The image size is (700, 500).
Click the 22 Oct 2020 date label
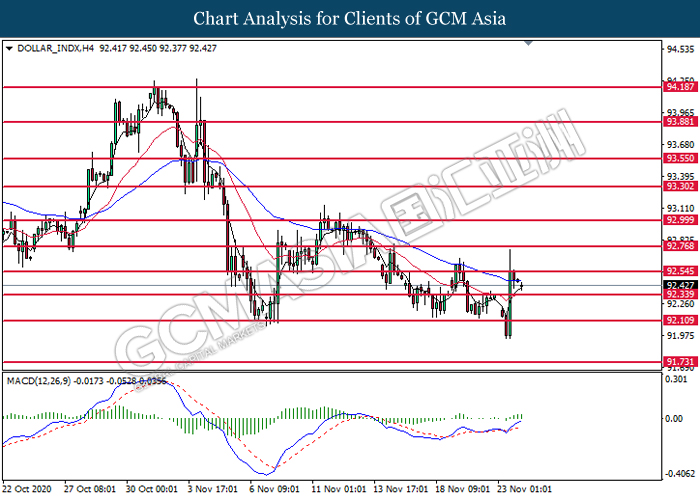27,489
